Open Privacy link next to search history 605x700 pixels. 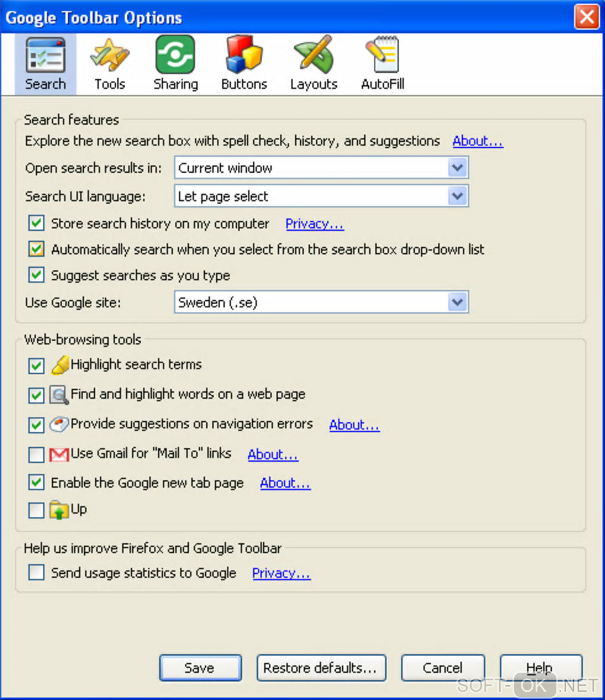click(314, 223)
